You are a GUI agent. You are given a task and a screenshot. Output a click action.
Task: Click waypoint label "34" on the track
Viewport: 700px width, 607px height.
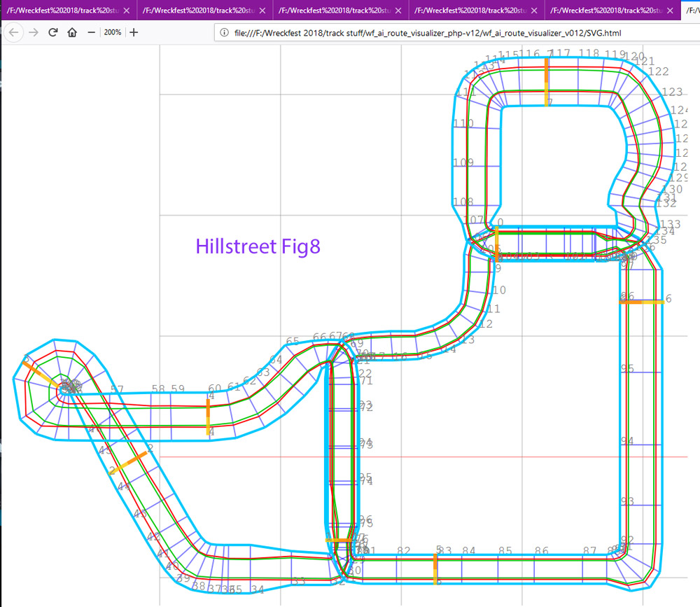click(x=257, y=589)
